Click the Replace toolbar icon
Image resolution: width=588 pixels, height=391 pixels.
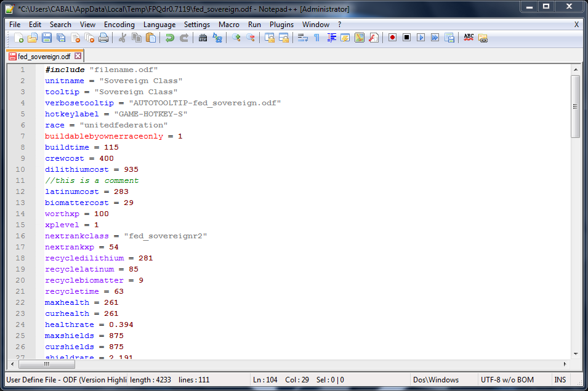coord(217,38)
